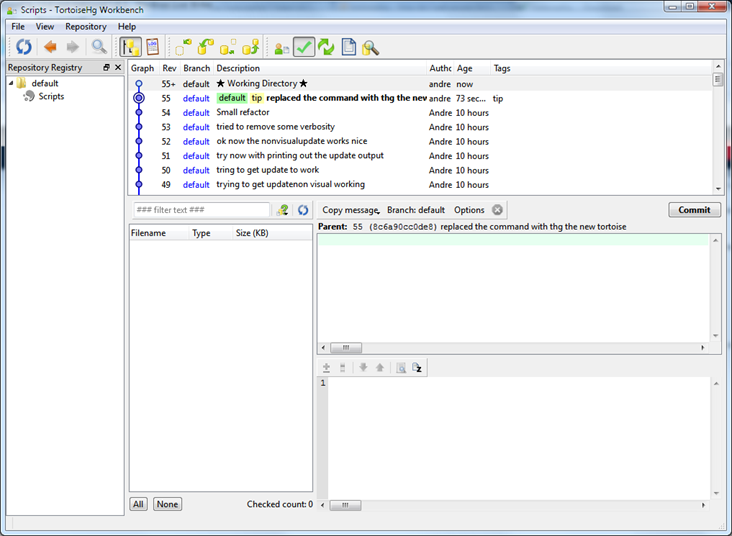Viewport: 732px width, 536px height.
Task: Click the commit message horizontal scrollbar thumb
Action: [x=345, y=348]
